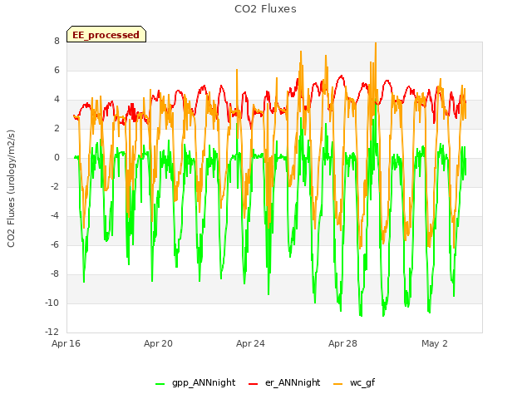This screenshot has width=532, height=399.
Task: Toggle the er_ANNnight legend entry
Action: (x=284, y=382)
